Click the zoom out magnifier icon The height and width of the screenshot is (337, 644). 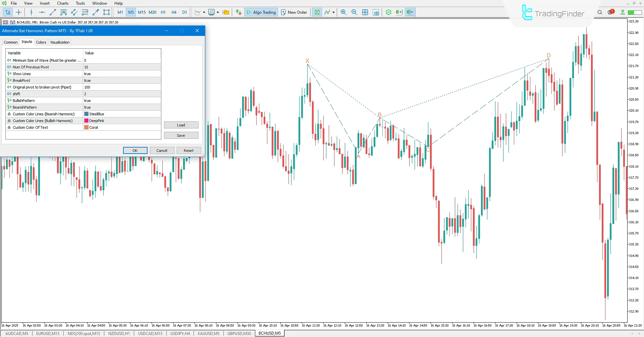[x=354, y=12]
